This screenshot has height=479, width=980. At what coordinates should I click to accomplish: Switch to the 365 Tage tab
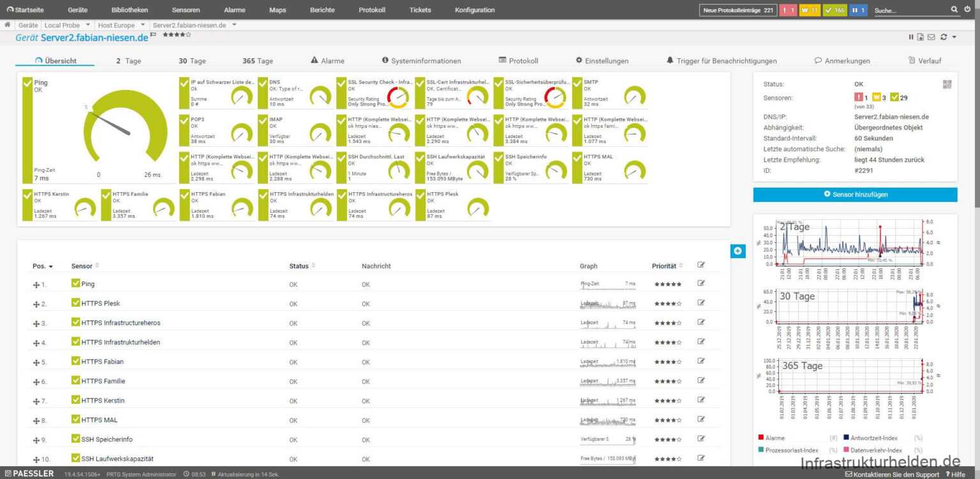click(x=257, y=61)
